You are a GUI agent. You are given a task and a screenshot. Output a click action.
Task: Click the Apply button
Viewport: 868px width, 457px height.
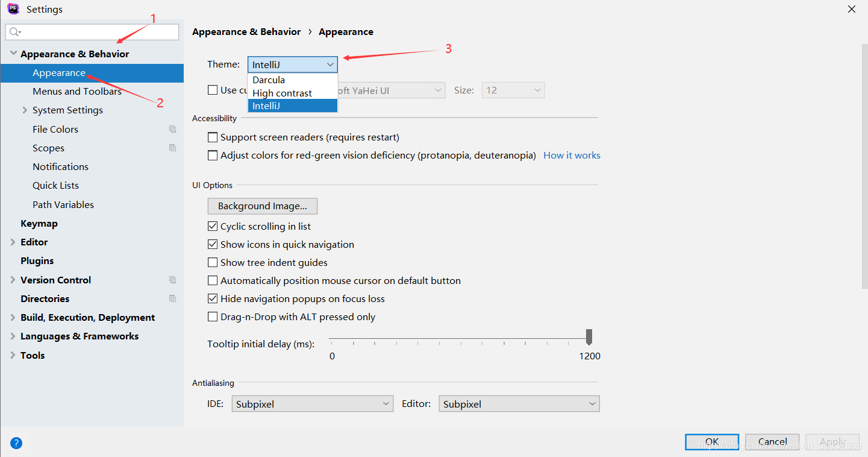click(x=832, y=442)
